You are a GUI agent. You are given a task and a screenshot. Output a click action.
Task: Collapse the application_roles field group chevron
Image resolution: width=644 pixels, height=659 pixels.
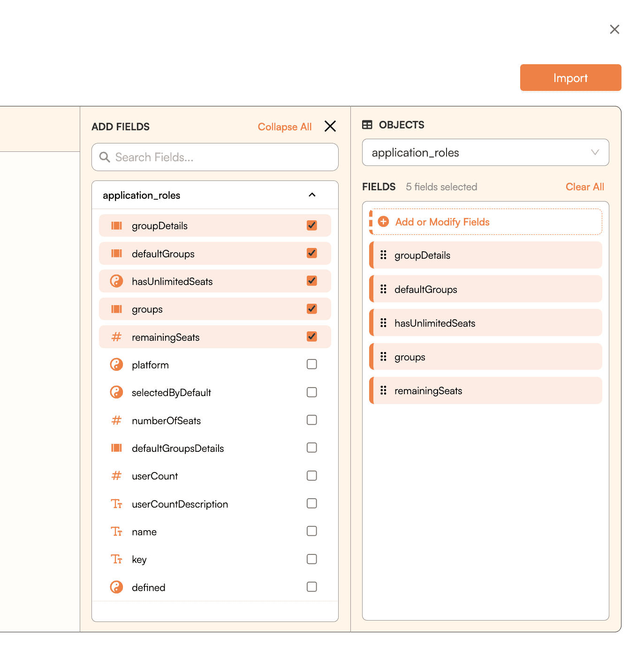(312, 195)
